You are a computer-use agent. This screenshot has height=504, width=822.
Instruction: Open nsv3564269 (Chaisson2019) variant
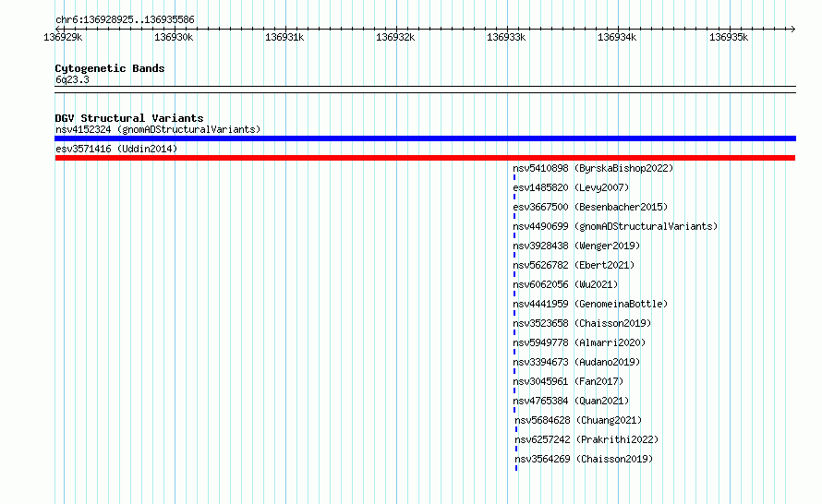point(584,459)
